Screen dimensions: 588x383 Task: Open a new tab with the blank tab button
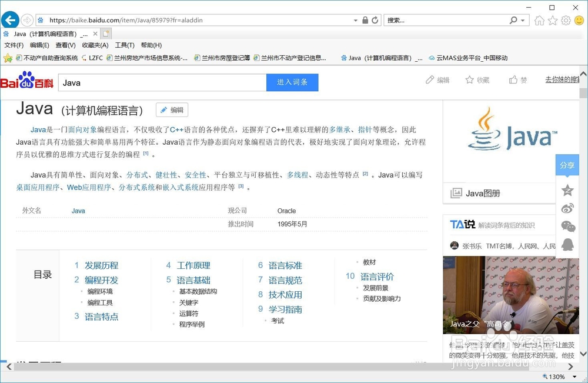pyautogui.click(x=106, y=34)
